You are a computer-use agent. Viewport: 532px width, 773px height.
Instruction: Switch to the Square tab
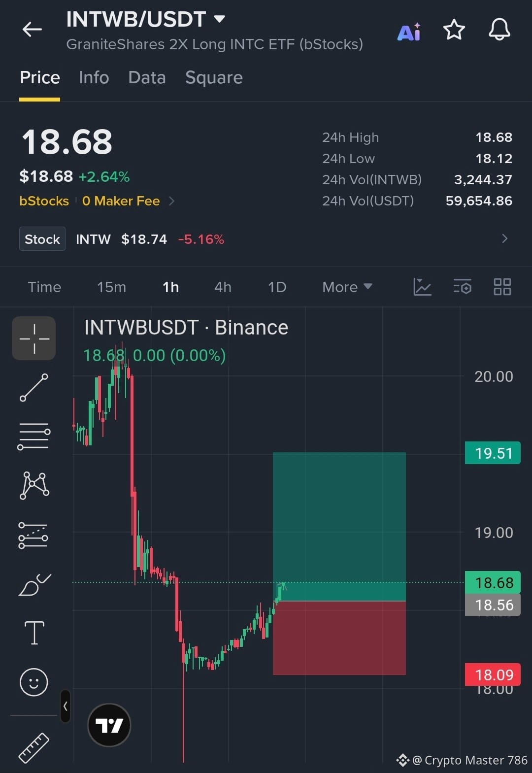pyautogui.click(x=214, y=77)
